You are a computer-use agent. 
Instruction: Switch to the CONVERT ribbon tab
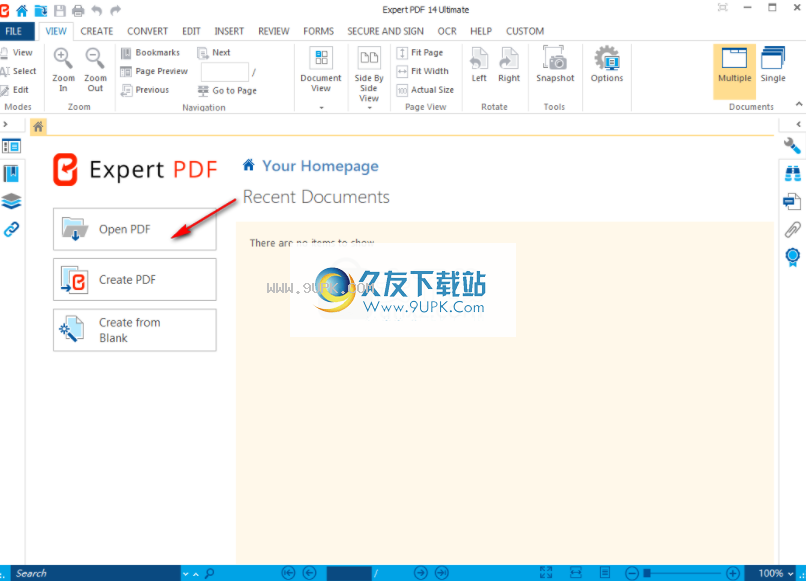[x=148, y=31]
